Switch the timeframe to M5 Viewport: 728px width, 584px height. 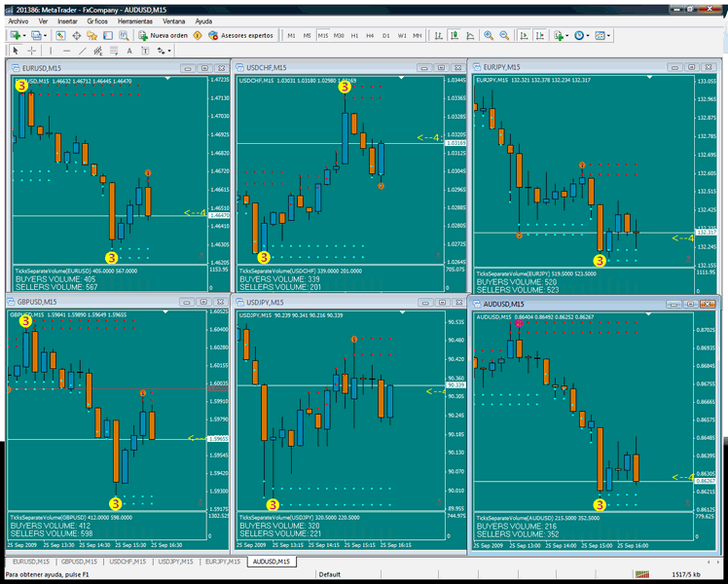(x=308, y=35)
